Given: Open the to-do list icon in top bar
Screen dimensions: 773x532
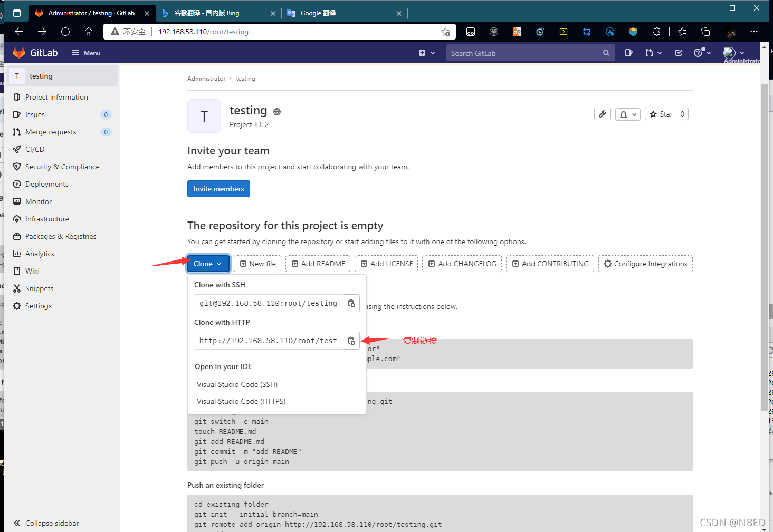Looking at the screenshot, I should click(679, 53).
